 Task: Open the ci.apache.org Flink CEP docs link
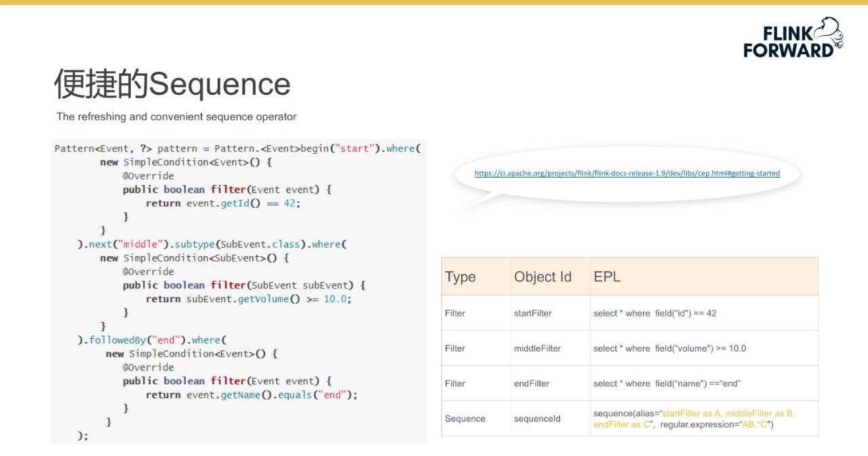click(x=627, y=173)
